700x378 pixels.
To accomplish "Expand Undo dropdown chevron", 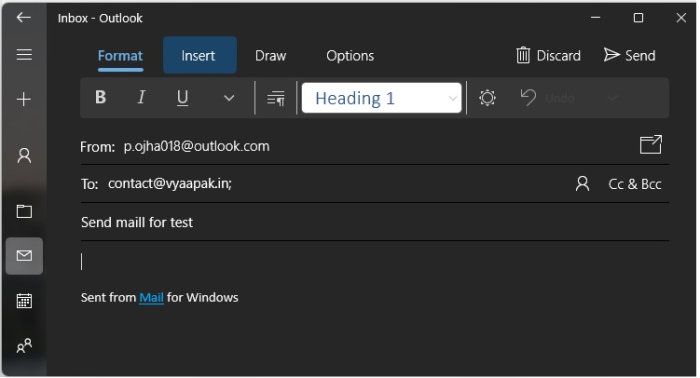I will tap(612, 98).
